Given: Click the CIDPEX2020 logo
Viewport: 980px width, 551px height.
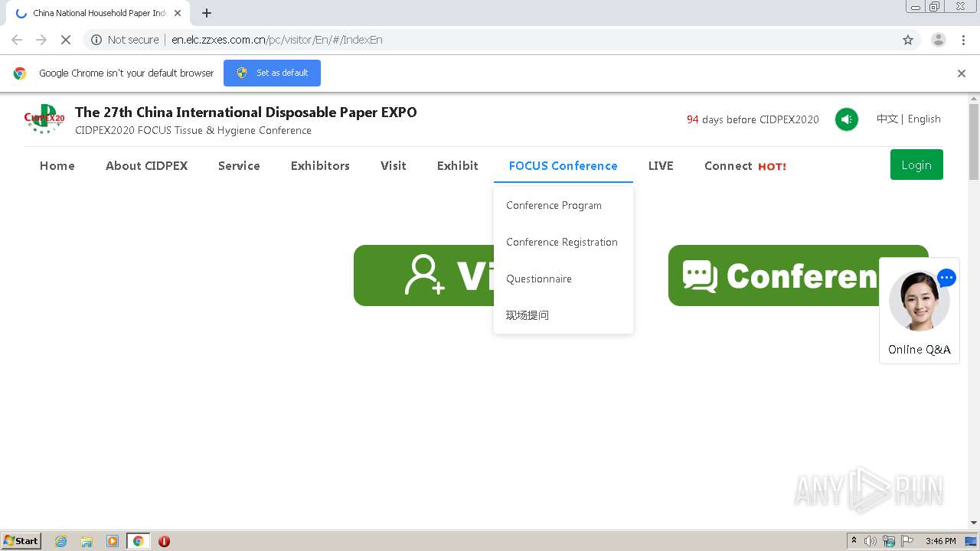Looking at the screenshot, I should coord(44,119).
